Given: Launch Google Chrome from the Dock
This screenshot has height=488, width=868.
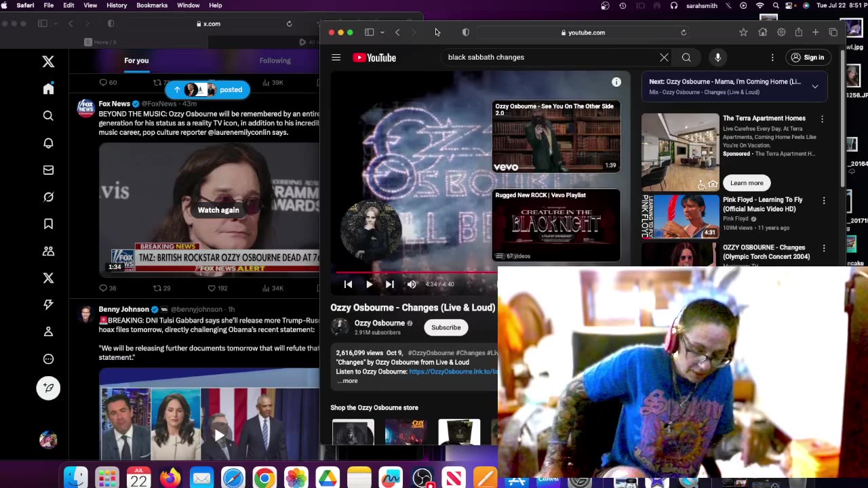Looking at the screenshot, I should (264, 479).
